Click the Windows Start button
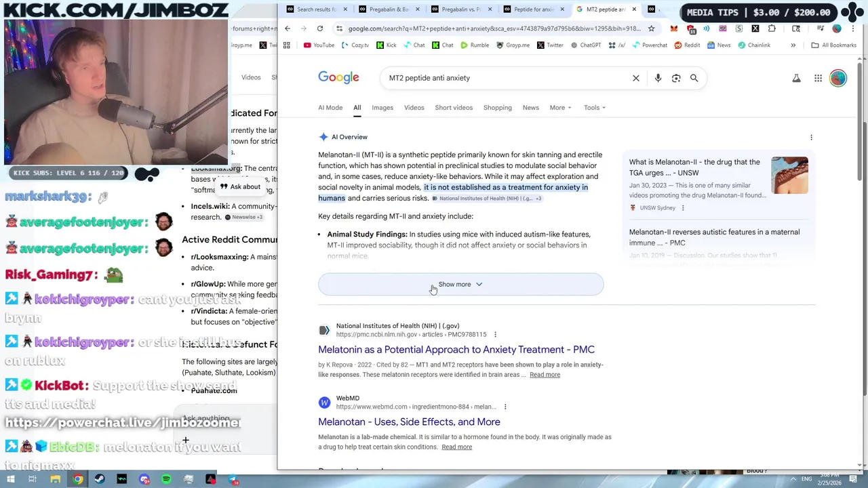This screenshot has width=868, height=488. pos(11,480)
